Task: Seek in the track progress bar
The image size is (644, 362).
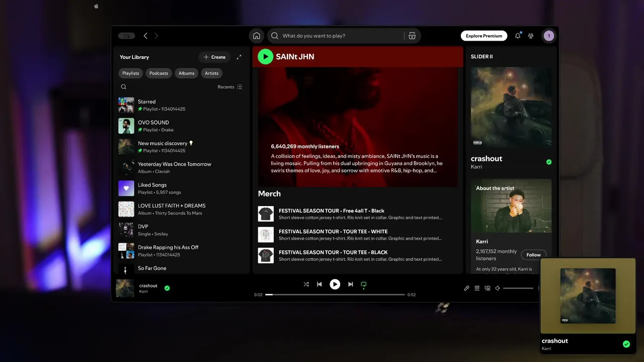Action: (x=335, y=295)
